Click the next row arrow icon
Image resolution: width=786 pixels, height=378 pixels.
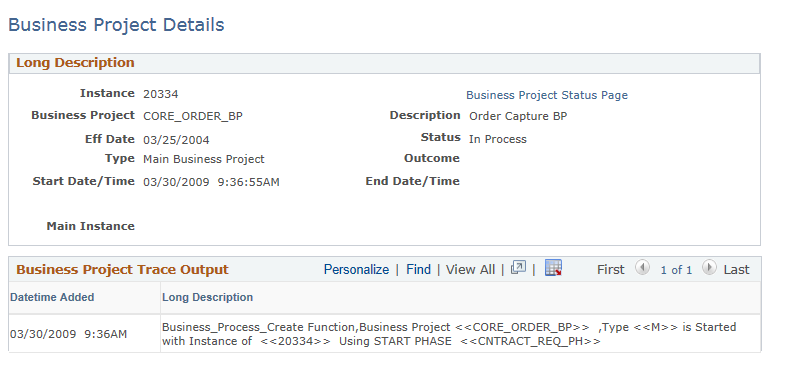click(x=709, y=268)
